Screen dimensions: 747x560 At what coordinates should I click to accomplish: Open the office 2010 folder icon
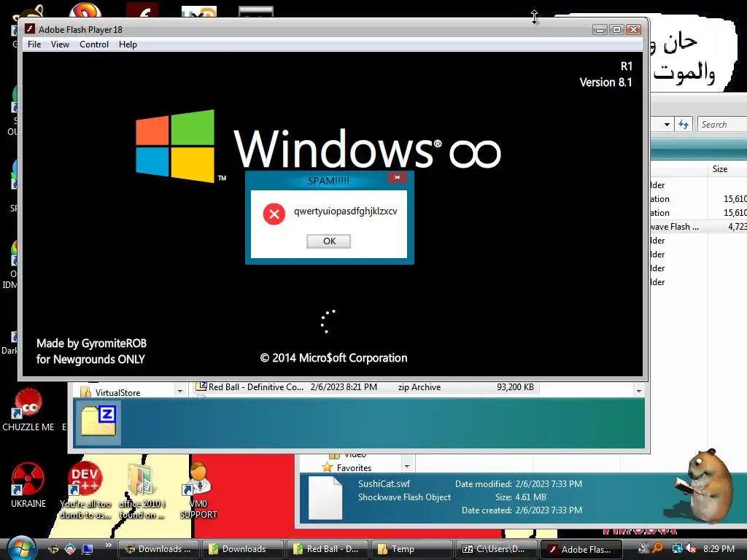click(142, 491)
